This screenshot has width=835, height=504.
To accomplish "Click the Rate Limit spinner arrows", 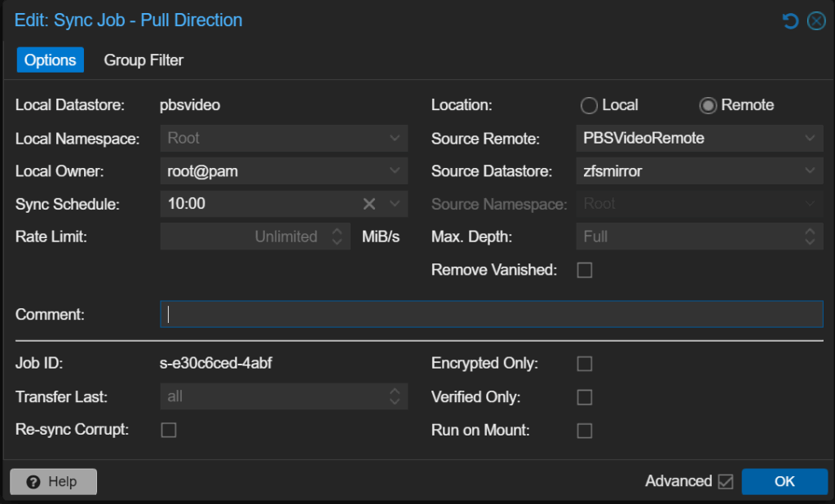I will 337,237.
